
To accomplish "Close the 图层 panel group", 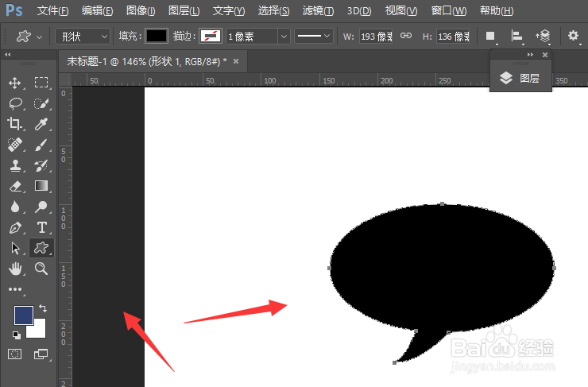I will [545, 55].
